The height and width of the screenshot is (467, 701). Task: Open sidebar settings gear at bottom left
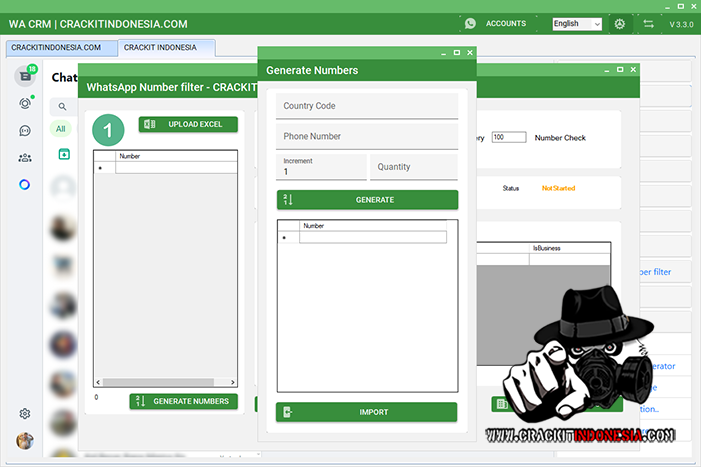coord(25,413)
